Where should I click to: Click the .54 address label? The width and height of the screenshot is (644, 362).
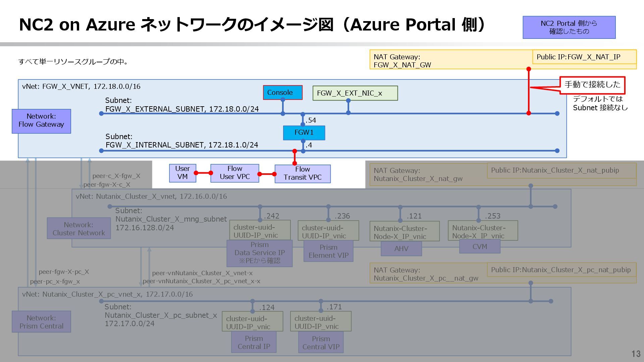[311, 120]
